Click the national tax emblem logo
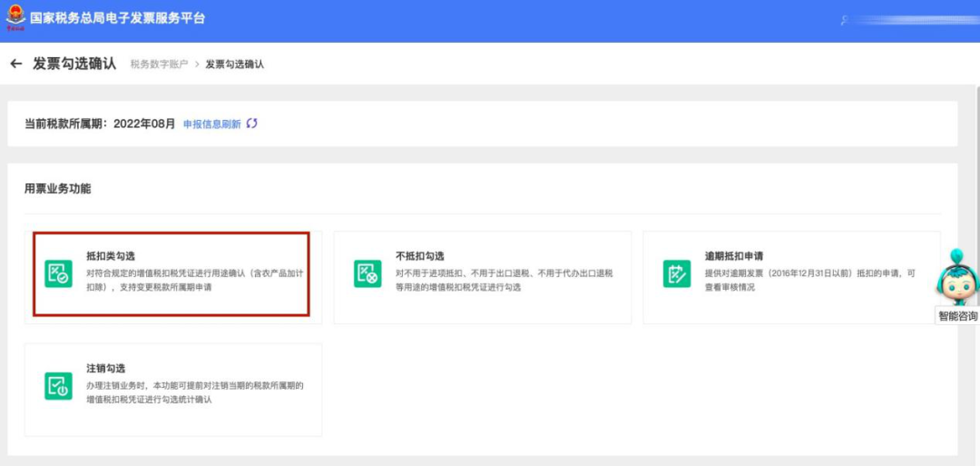980x466 pixels. [x=15, y=17]
